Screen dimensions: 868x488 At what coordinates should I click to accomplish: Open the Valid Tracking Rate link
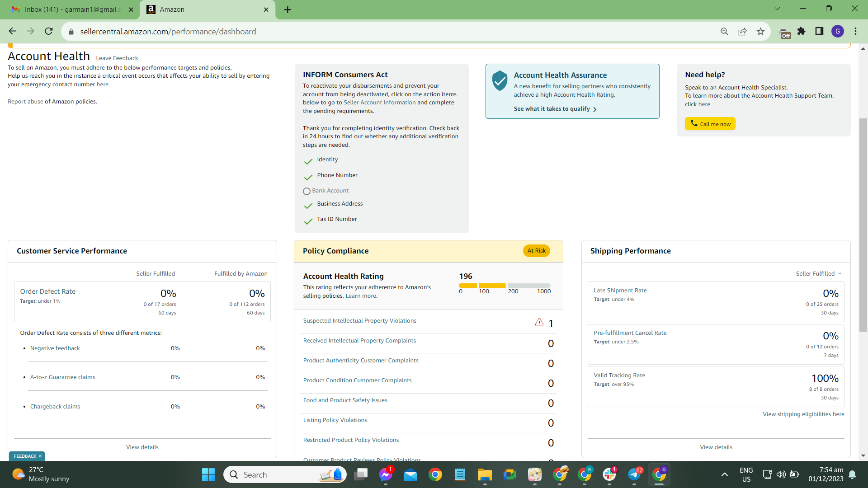619,375
